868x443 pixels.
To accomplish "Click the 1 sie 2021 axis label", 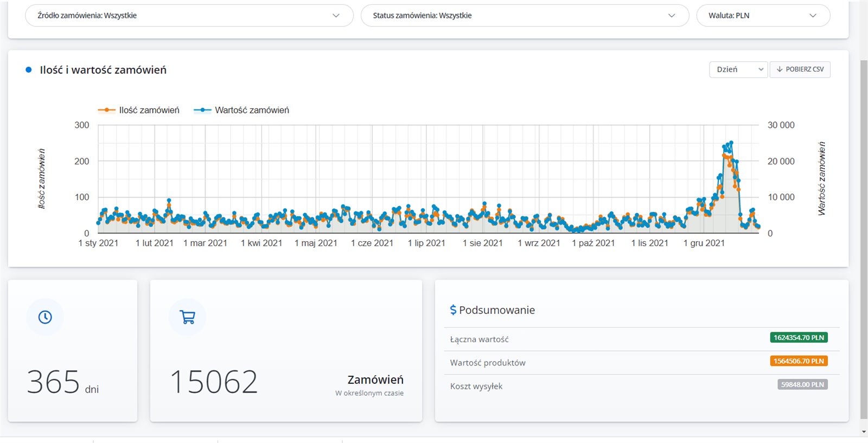I will 482,243.
